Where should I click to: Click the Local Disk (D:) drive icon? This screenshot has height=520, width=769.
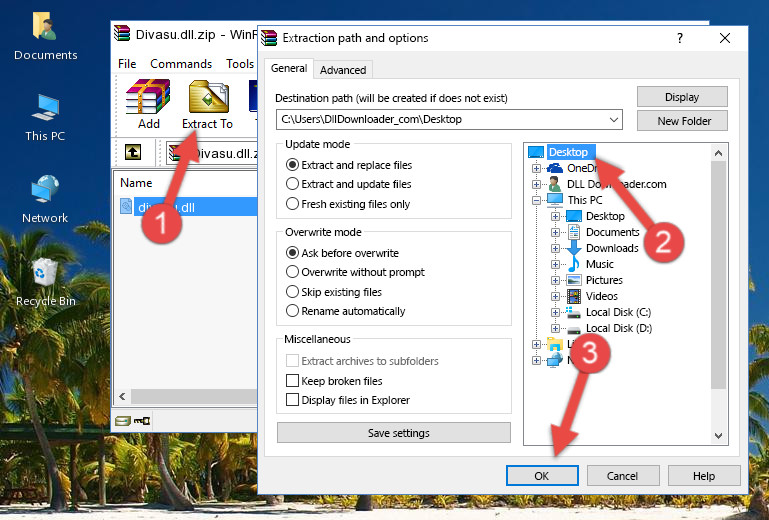pyautogui.click(x=574, y=329)
